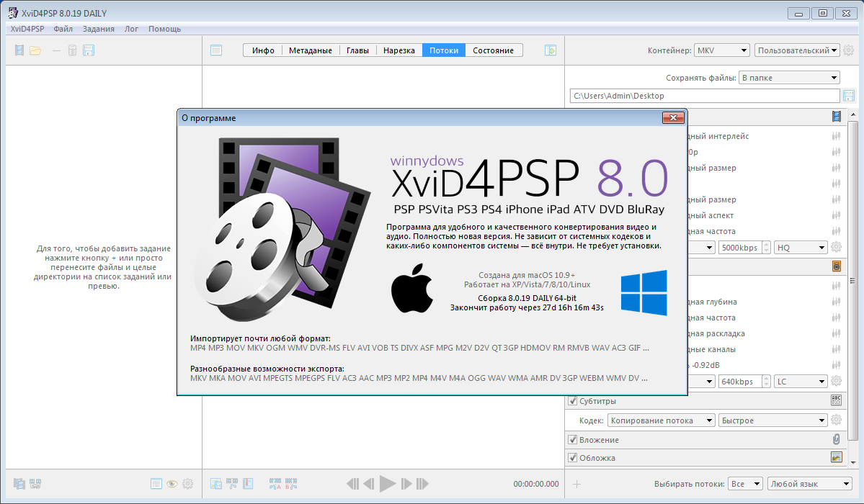Click the export icon right of Состояние tab
Screen dimensions: 864x504
coord(551,50)
